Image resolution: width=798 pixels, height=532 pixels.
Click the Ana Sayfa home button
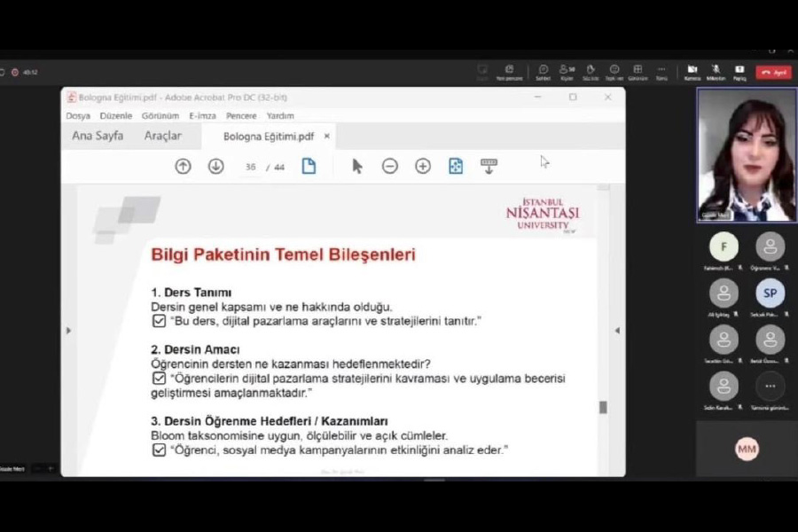(98, 136)
